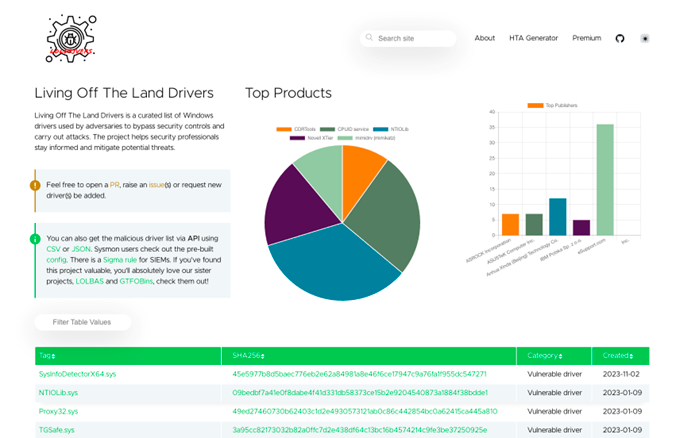Click the SHA256 hash starting 45e5977b
Screen dimensions: 676x438
coord(359,374)
